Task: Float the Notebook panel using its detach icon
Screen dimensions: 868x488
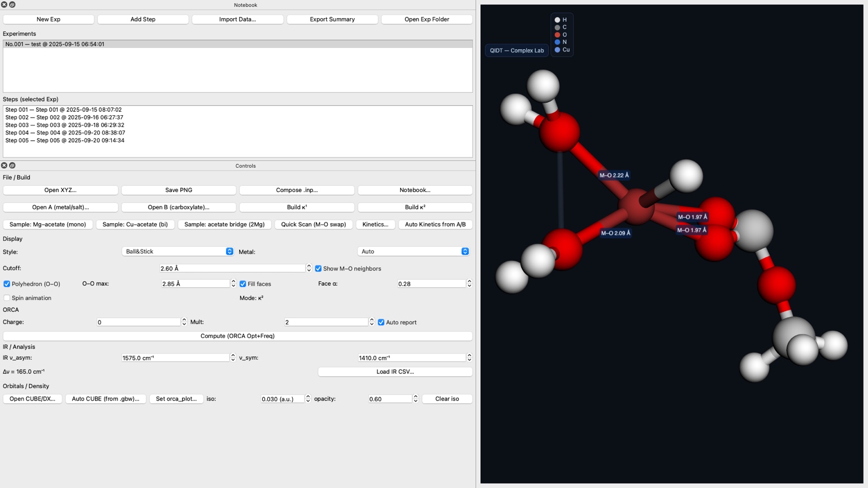Action: pos(12,5)
